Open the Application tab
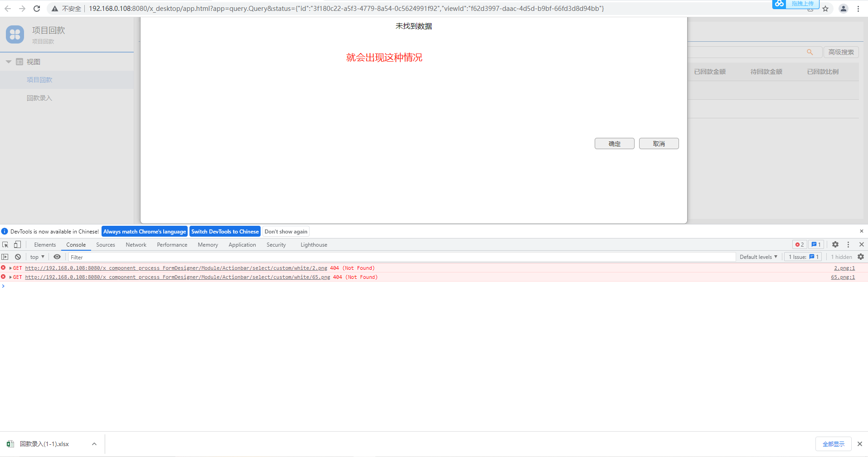868x457 pixels. pos(242,245)
